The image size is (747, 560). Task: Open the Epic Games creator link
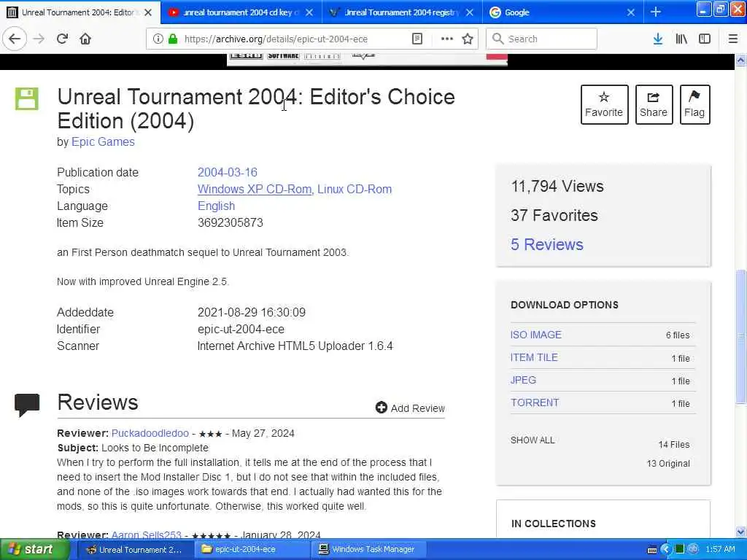103,142
